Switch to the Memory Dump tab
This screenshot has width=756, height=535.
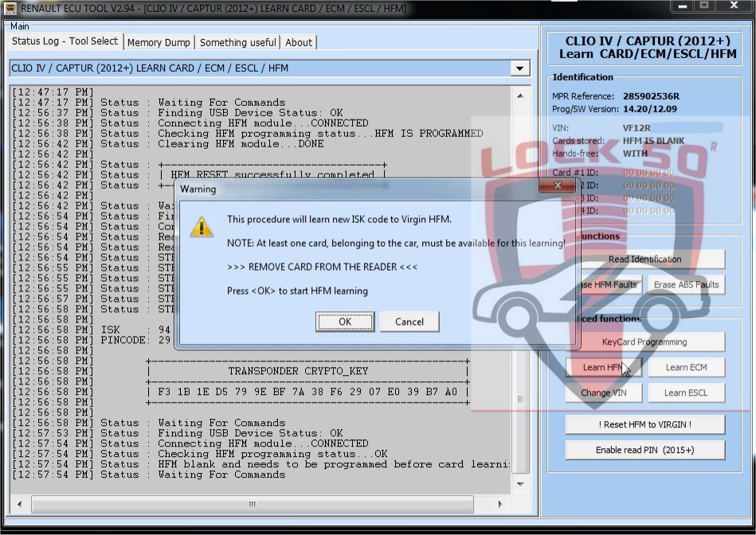[x=159, y=42]
